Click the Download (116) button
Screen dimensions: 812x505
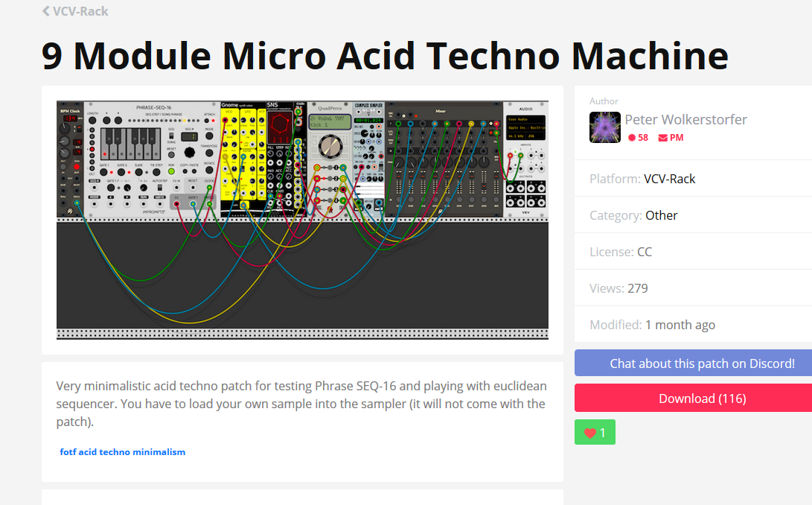[694, 398]
